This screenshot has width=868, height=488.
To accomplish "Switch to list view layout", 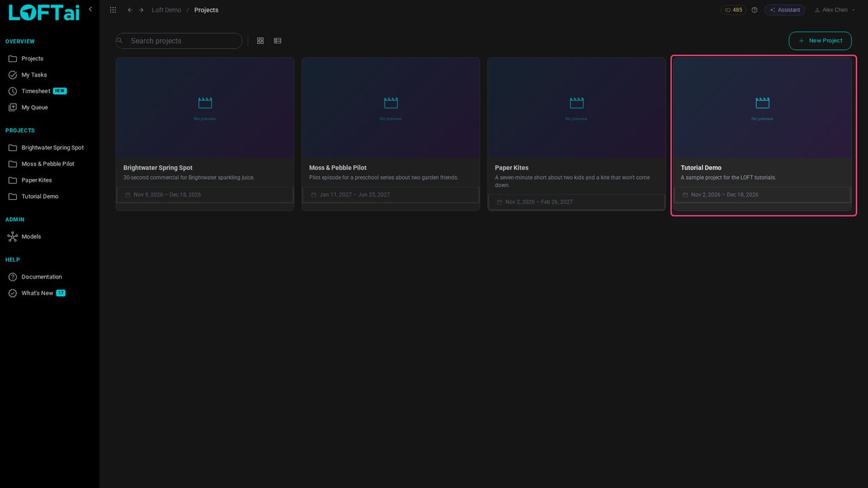I will pos(277,41).
